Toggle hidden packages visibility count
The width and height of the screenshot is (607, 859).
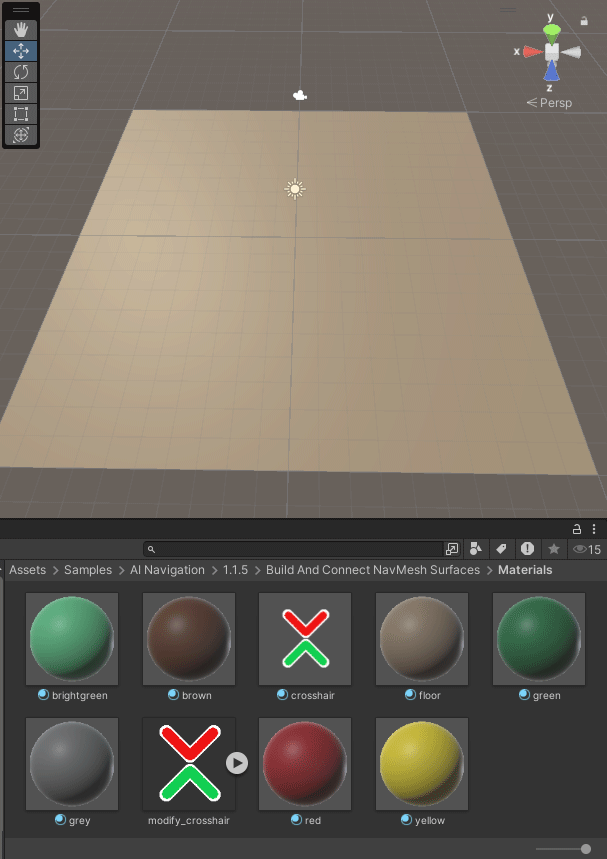coord(586,549)
